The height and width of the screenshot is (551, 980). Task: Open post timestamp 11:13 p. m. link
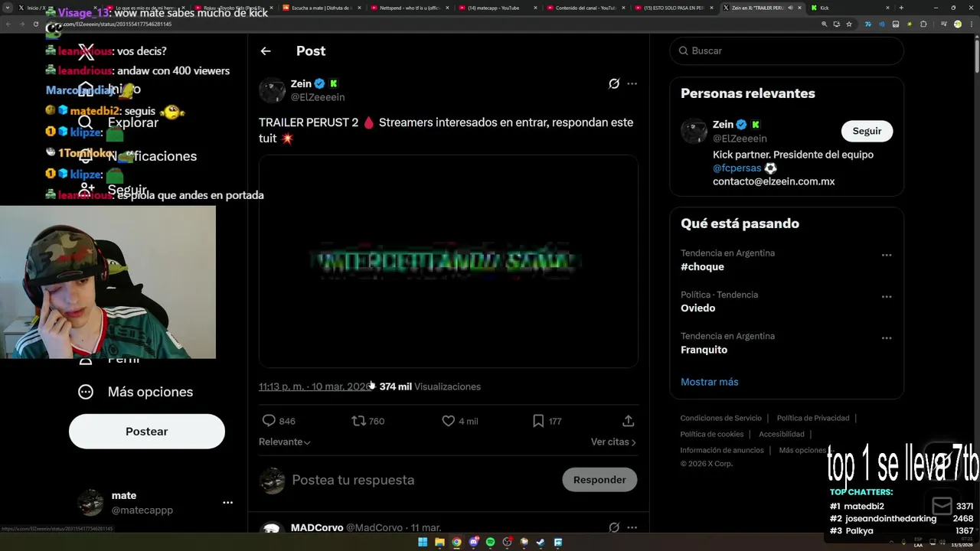coord(315,386)
